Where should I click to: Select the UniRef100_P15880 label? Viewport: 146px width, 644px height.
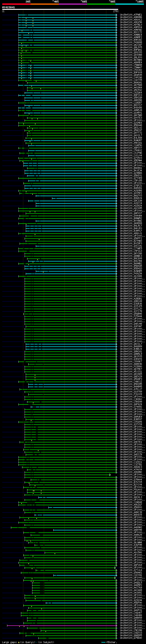(x=131, y=366)
